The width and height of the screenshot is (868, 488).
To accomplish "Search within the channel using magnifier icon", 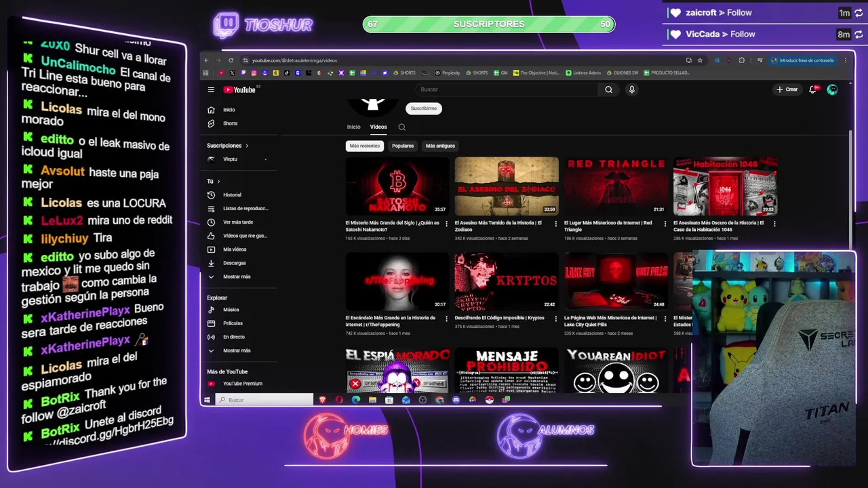I will [401, 127].
